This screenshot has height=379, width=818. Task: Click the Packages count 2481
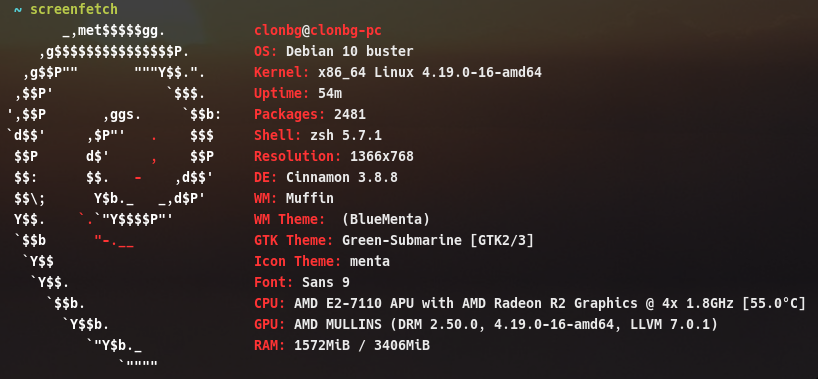[350, 114]
